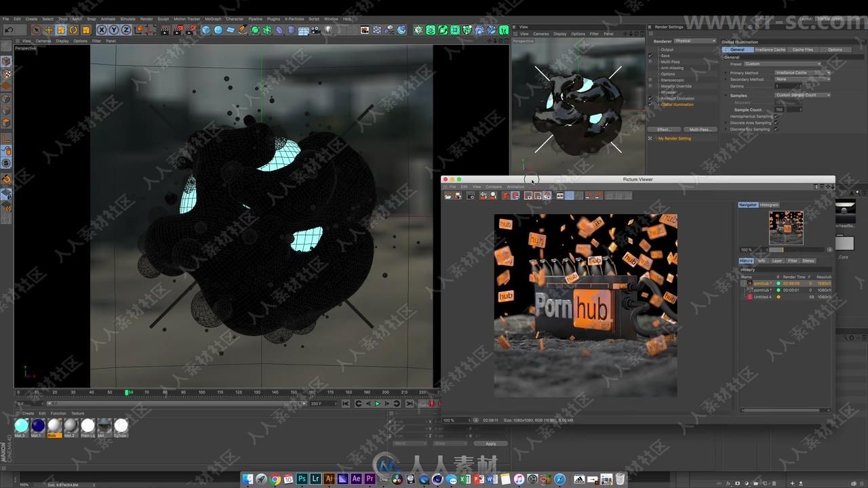Screen dimensions: 868x488
Task: Switch to Histogram tab in Picture Viewer
Action: click(769, 205)
